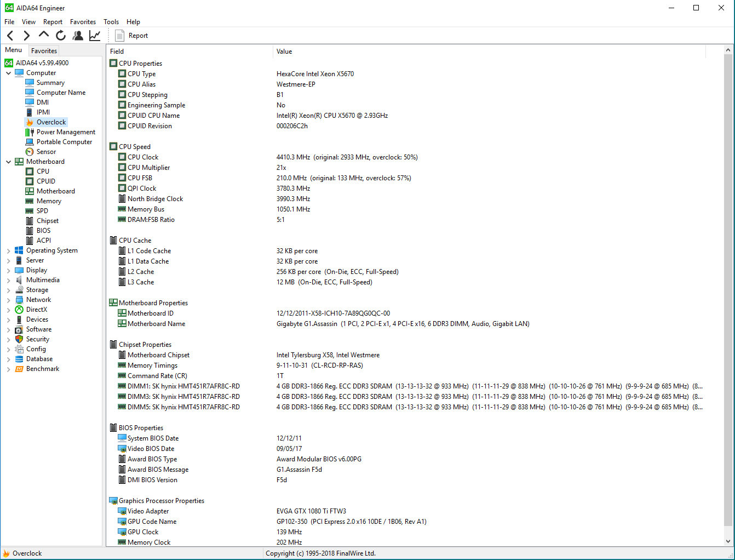Select Portable Computer in the tree
Image resolution: width=735 pixels, height=560 pixels.
coord(64,142)
